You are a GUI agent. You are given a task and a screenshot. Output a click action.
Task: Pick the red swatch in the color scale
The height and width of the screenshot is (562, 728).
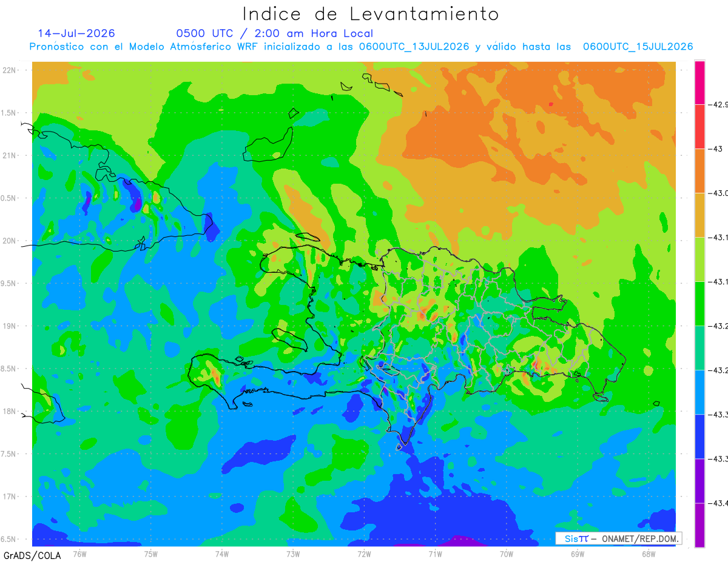tap(699, 126)
